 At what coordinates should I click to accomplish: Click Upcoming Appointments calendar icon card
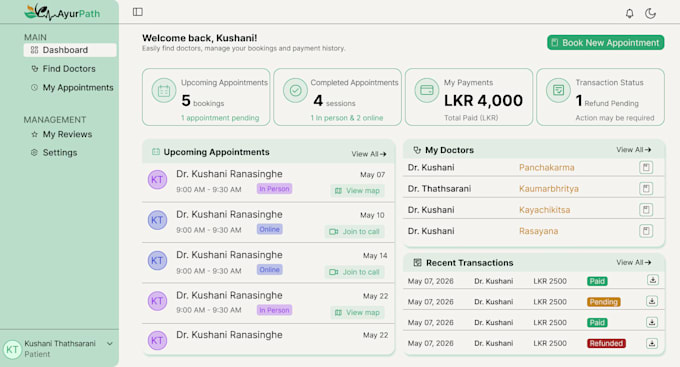point(163,91)
